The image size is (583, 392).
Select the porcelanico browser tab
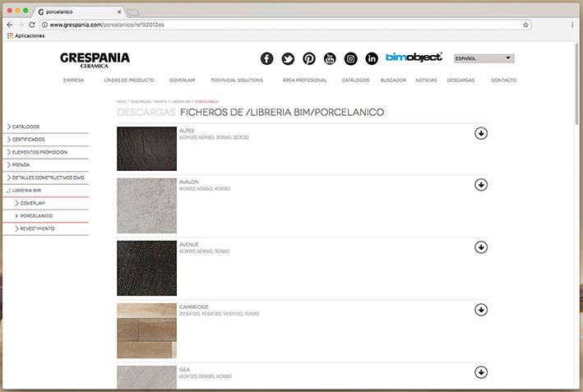[x=78, y=12]
